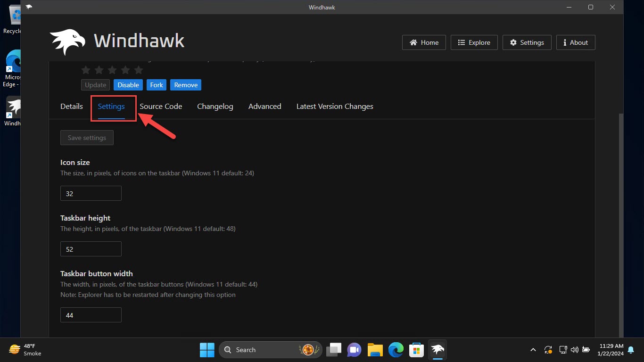Screen dimensions: 644x362
Task: Open the Explore mods button
Action: (474, 42)
